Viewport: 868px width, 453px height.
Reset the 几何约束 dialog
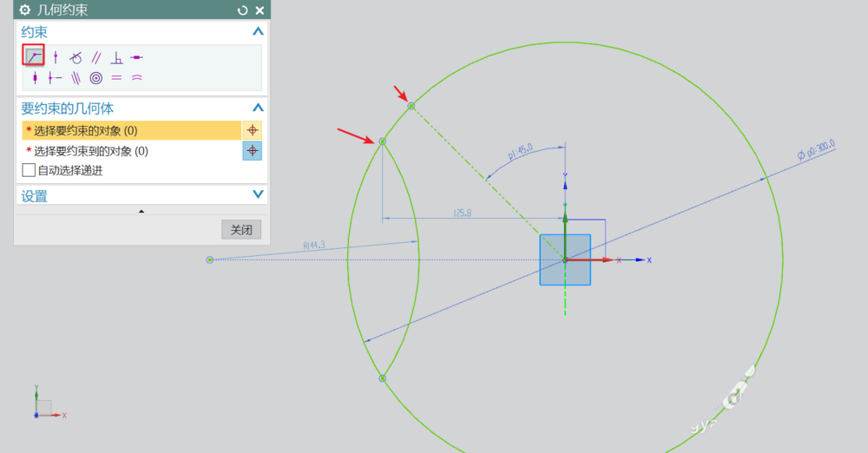pos(242,10)
